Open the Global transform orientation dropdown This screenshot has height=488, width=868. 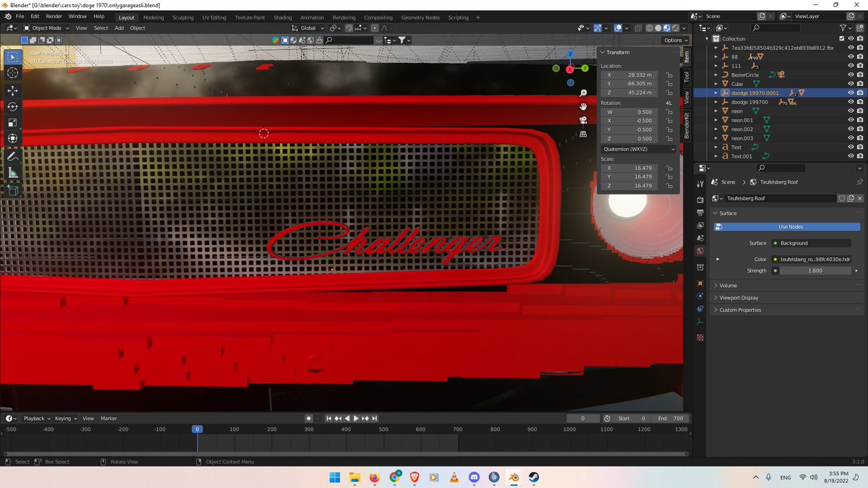[307, 28]
